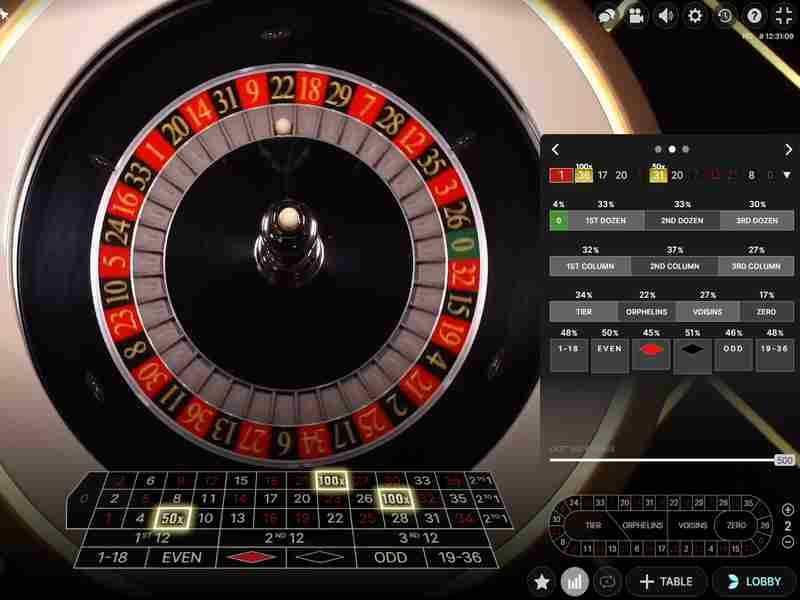Select the green 0 statistics box
Image resolution: width=800 pixels, height=600 pixels.
pos(559,220)
